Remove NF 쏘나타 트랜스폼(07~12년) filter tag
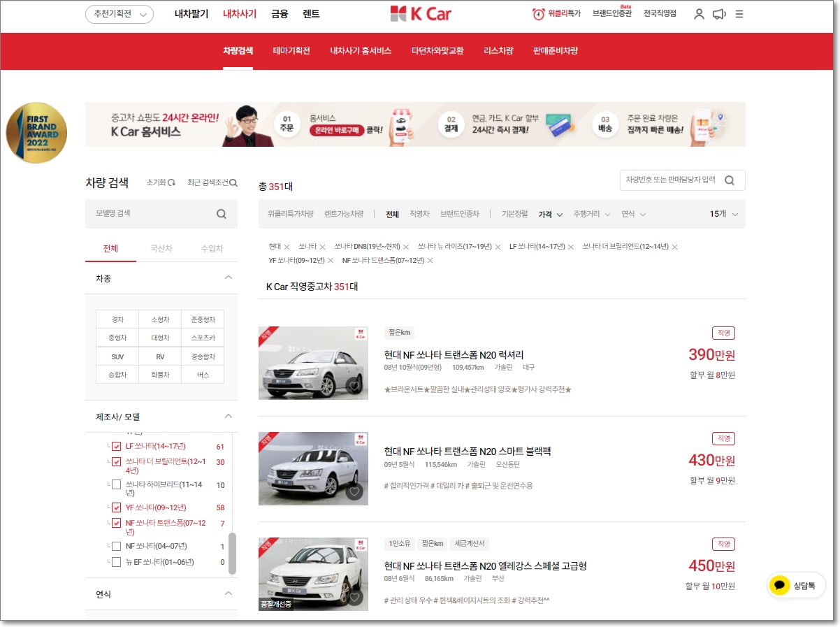 (x=430, y=261)
